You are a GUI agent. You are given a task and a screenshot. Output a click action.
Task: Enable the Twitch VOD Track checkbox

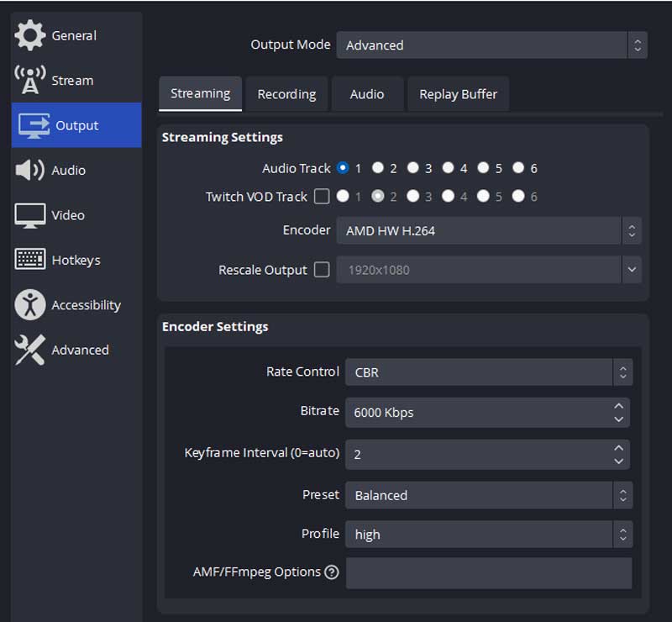tap(322, 197)
